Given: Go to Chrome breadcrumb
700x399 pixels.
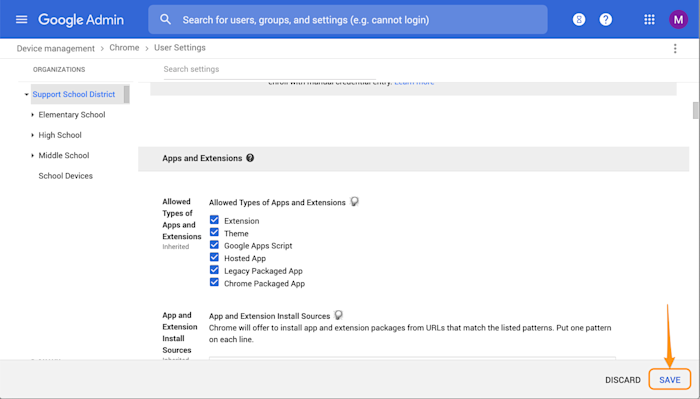Looking at the screenshot, I should pyautogui.click(x=124, y=48).
